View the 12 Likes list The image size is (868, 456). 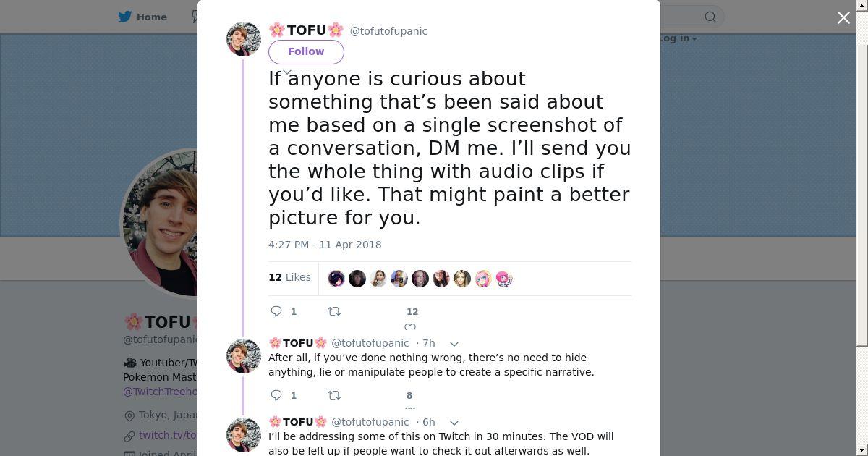coord(289,277)
